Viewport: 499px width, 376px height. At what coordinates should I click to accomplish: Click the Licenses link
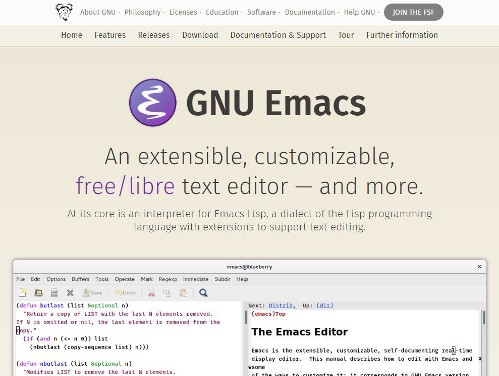pos(183,12)
